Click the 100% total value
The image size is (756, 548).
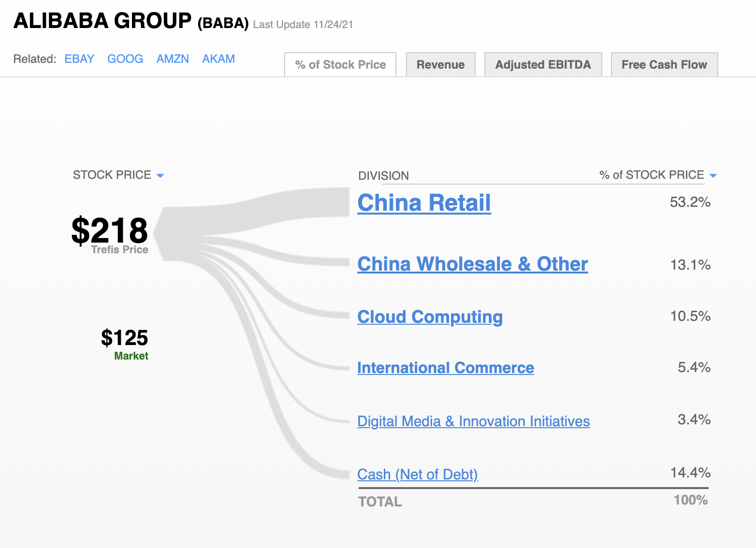[691, 500]
